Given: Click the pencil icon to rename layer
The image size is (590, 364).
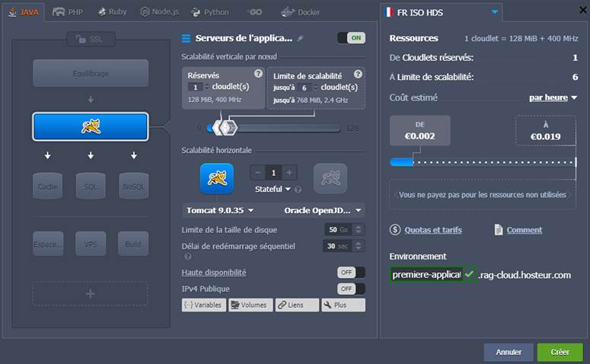Looking at the screenshot, I should pos(300,38).
